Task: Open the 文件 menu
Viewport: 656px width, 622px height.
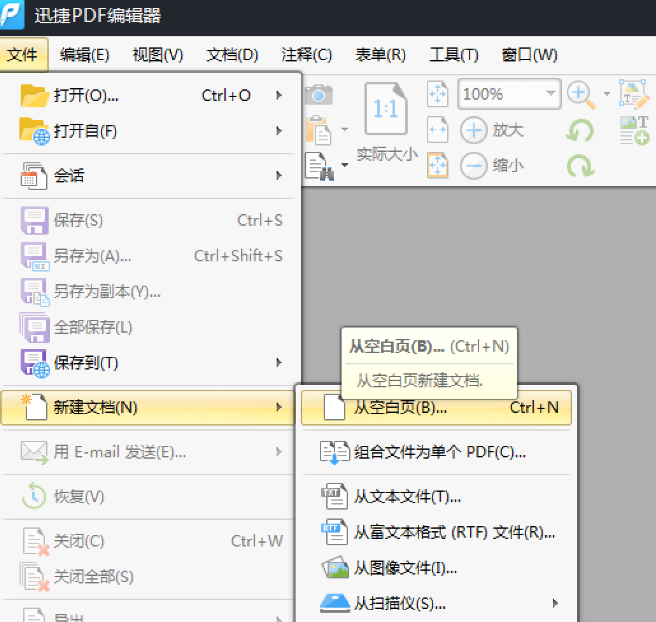Action: (x=24, y=54)
